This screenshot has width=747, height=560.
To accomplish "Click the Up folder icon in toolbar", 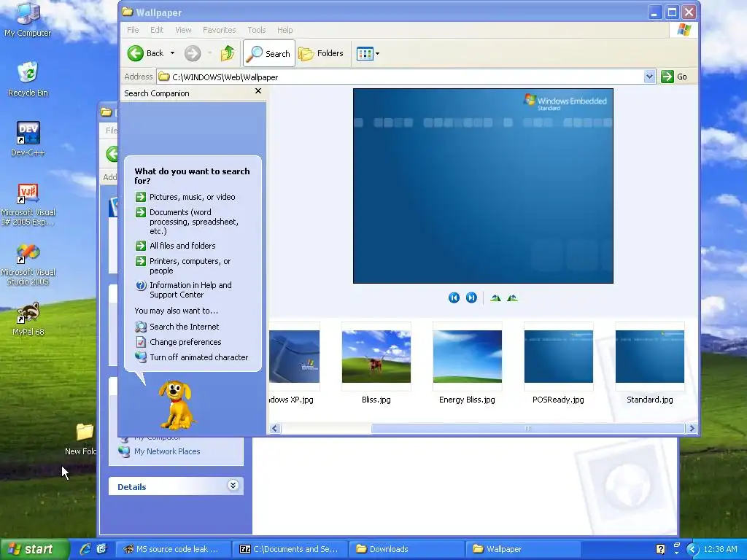I will click(x=228, y=53).
